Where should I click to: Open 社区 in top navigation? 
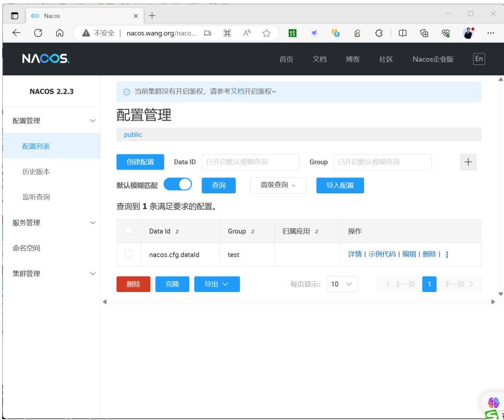pos(386,59)
